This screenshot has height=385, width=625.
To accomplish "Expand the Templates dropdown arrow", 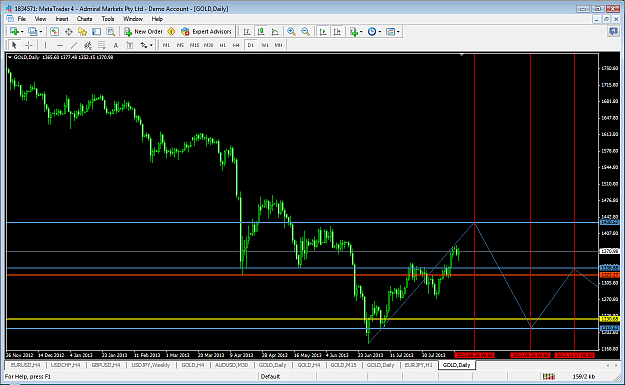I will coord(398,31).
